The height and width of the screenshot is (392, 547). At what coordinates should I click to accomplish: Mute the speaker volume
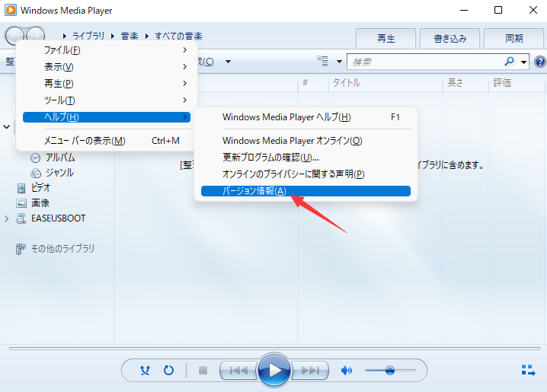tap(346, 371)
